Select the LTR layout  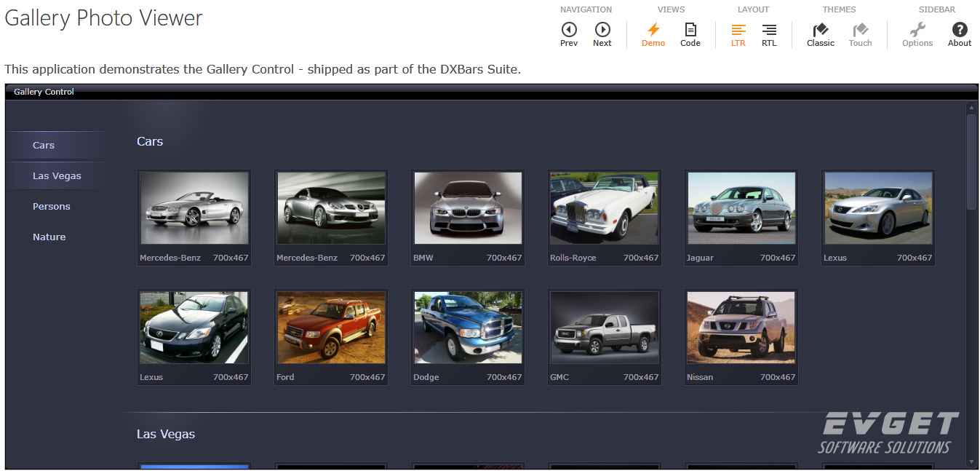[738, 34]
